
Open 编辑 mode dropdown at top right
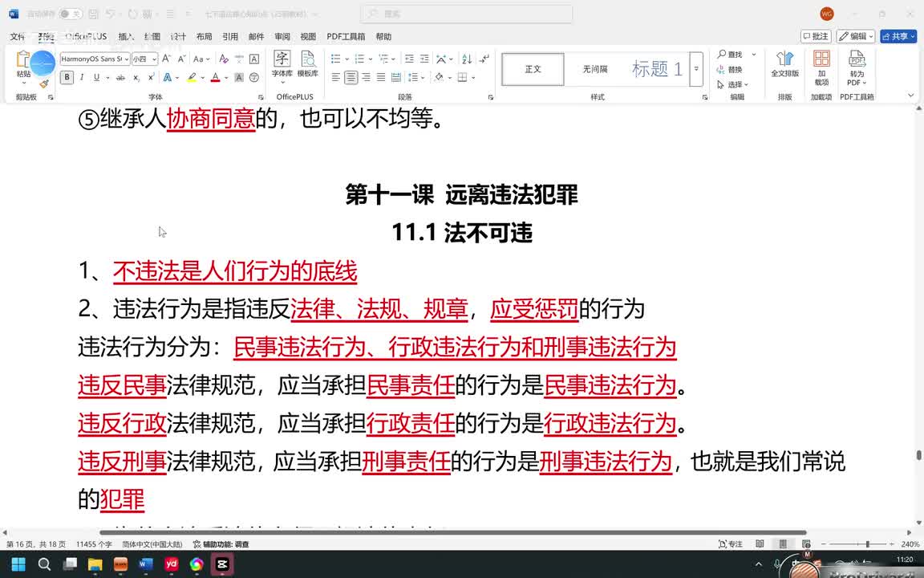857,36
